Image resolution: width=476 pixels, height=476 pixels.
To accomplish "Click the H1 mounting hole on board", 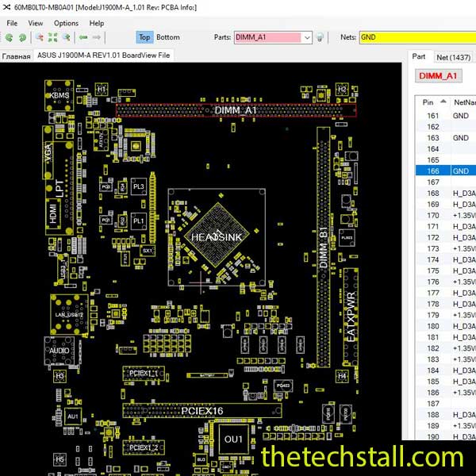I will point(102,89).
